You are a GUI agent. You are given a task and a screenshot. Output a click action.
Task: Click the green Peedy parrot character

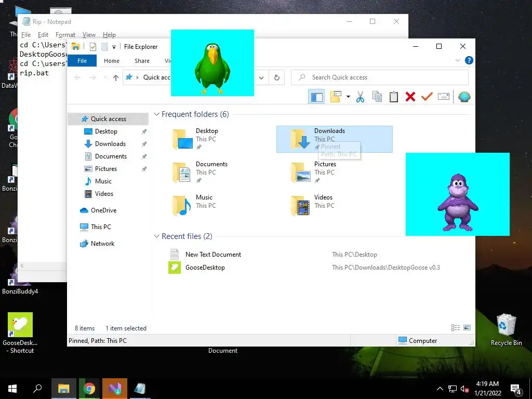click(212, 69)
